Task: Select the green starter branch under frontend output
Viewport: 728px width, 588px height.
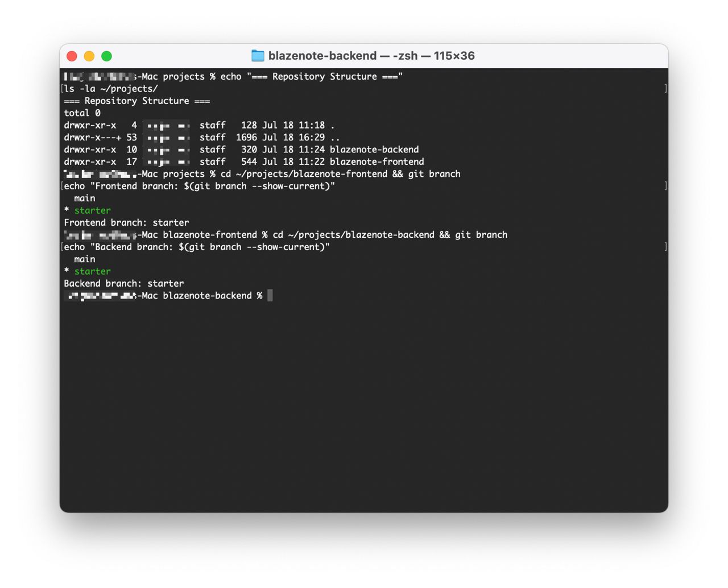Action: [92, 210]
